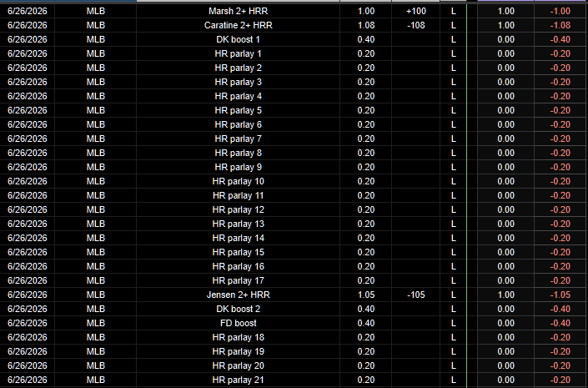Click the 1.08 stake cell

pyautogui.click(x=366, y=26)
